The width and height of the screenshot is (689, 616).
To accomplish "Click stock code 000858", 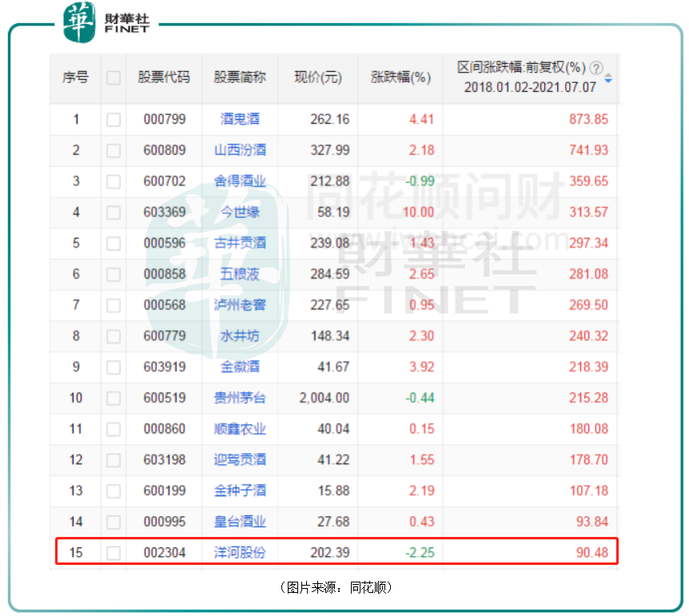I will point(165,274).
